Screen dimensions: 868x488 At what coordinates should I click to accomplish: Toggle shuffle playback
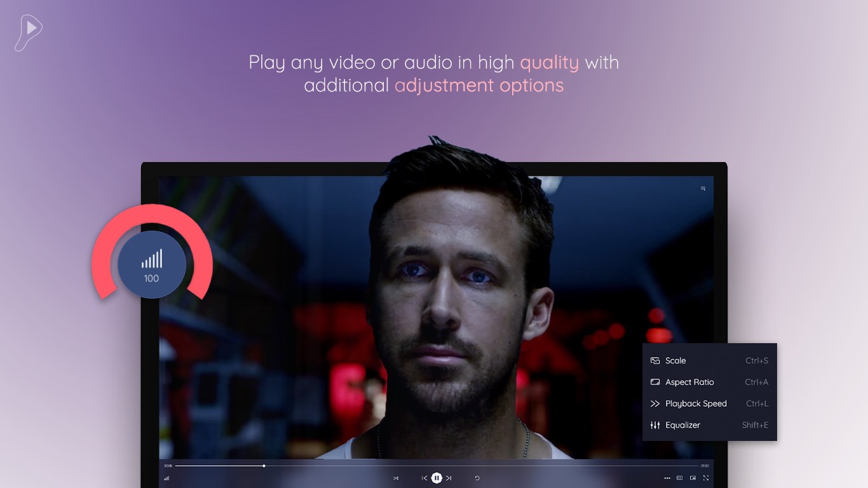coord(396,478)
